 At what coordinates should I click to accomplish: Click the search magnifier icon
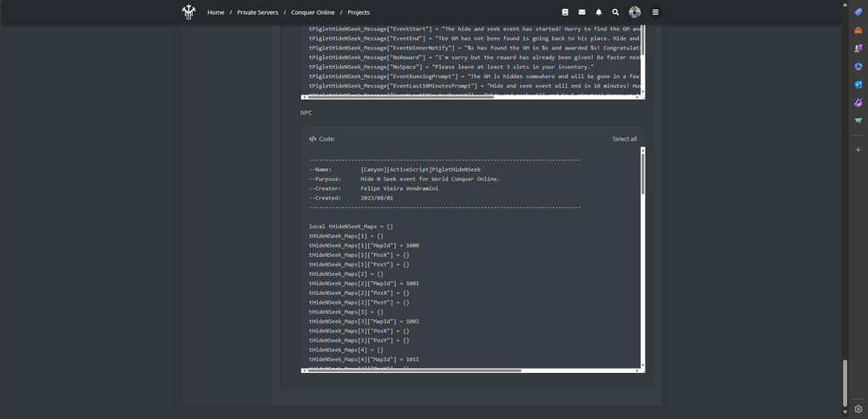pyautogui.click(x=615, y=12)
